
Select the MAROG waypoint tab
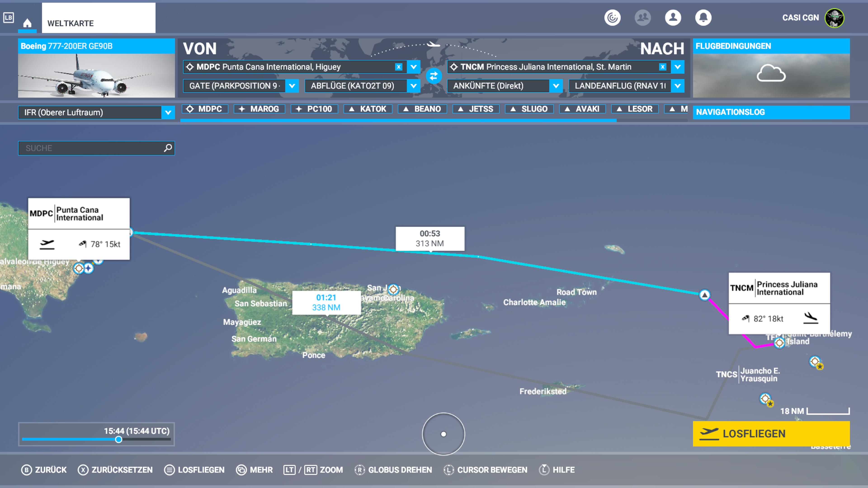(x=259, y=109)
